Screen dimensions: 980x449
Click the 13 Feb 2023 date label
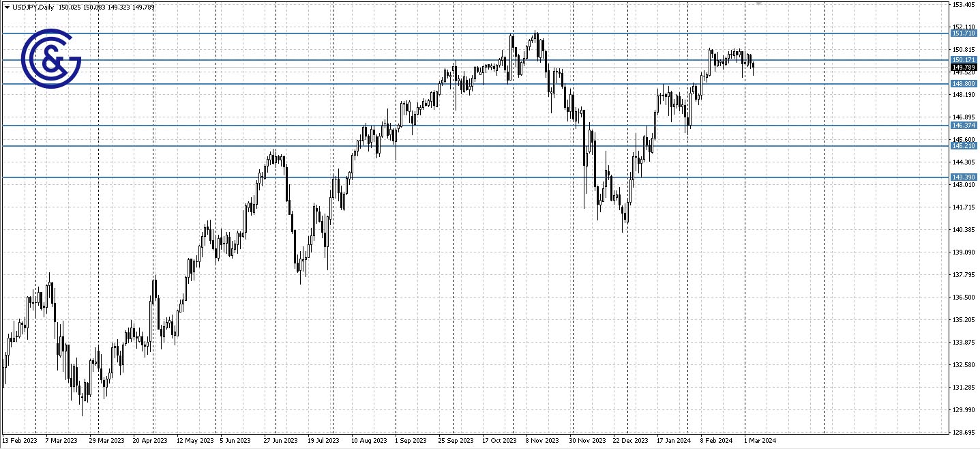[x=20, y=440]
